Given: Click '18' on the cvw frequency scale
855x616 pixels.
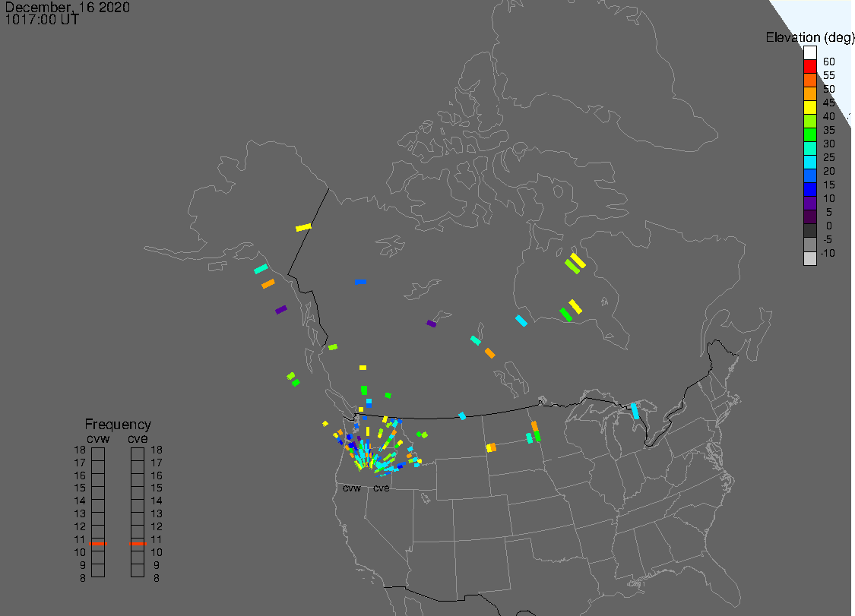Looking at the screenshot, I should point(80,450).
